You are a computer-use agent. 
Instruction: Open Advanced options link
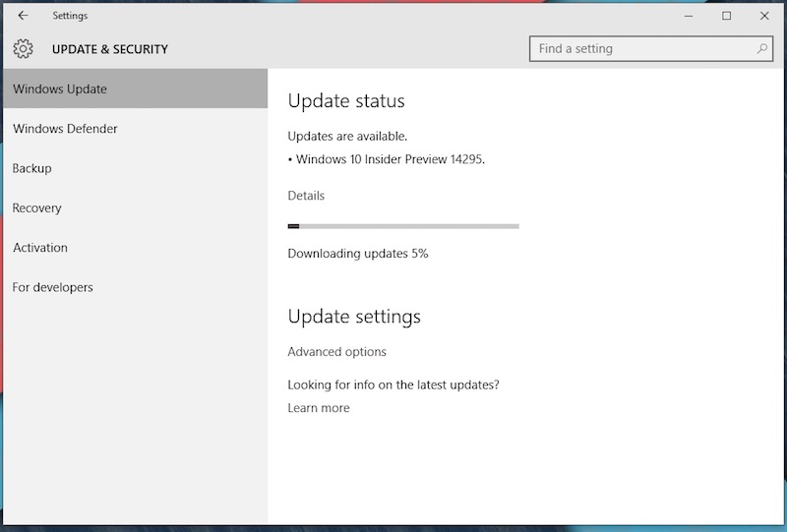click(336, 352)
